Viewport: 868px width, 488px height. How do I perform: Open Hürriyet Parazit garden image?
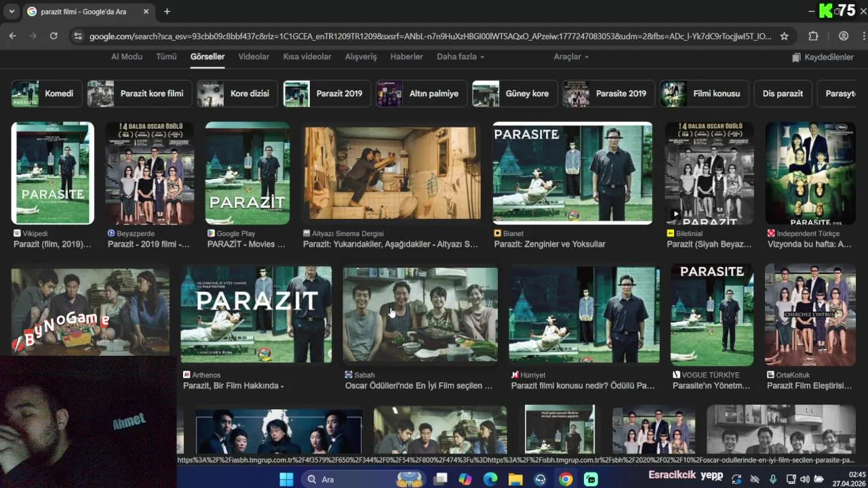(584, 314)
